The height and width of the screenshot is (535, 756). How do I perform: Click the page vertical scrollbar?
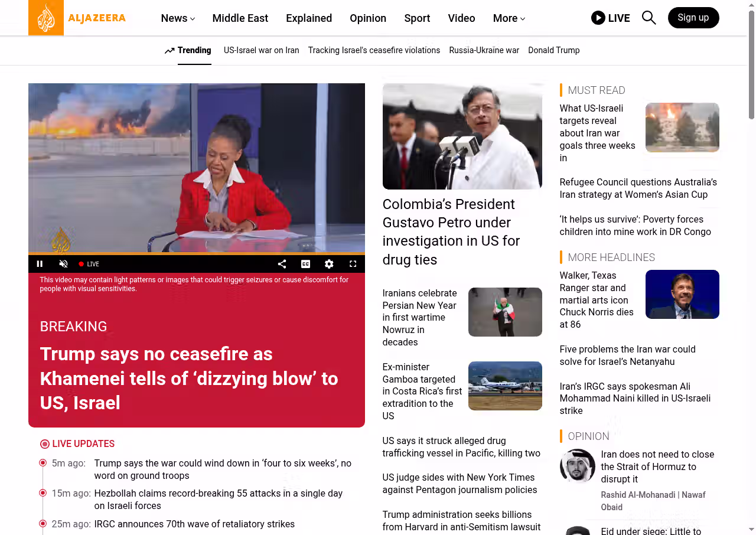(751, 65)
